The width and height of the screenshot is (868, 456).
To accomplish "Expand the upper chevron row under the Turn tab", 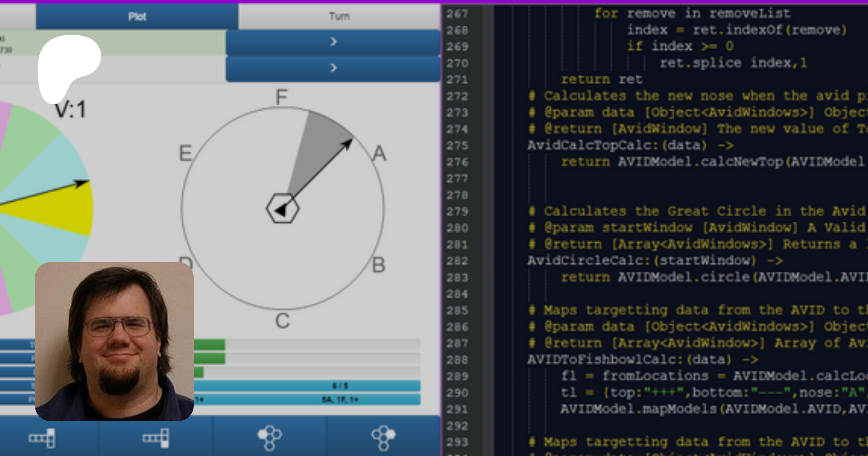I will (x=333, y=42).
